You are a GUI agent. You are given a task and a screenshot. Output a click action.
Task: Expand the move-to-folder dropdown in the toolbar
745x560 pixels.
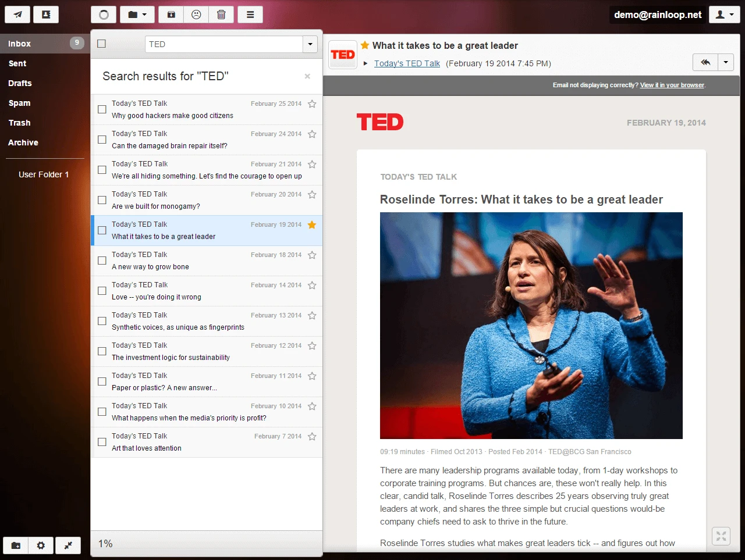(x=146, y=15)
